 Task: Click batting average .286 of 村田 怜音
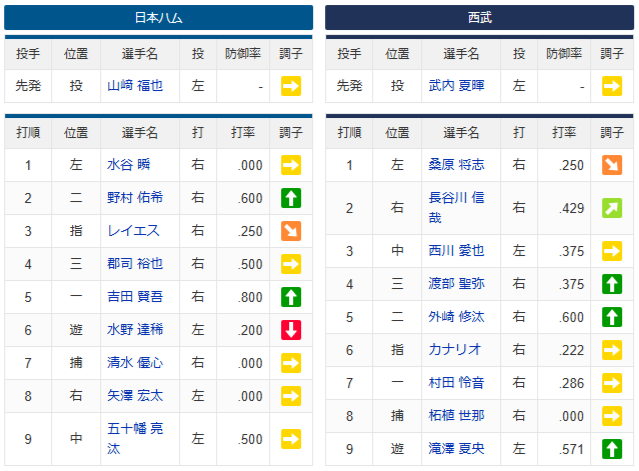[x=571, y=383]
